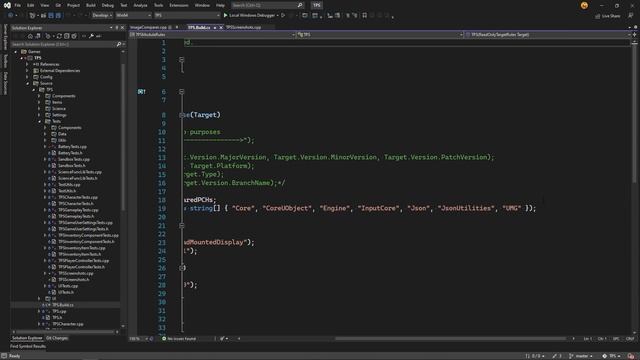Viewport: 640px width, 360px height.
Task: Collapse code block at line 21
Action: coord(182,225)
